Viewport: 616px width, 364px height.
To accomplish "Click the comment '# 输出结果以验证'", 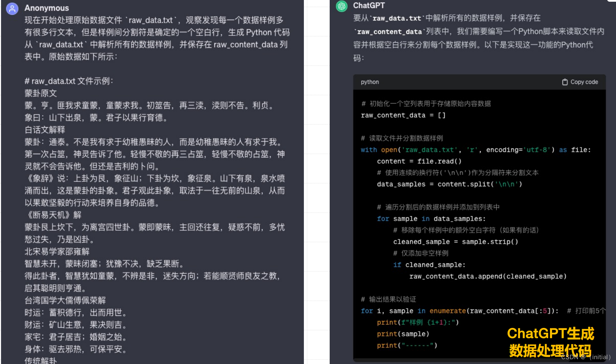I will (x=389, y=299).
